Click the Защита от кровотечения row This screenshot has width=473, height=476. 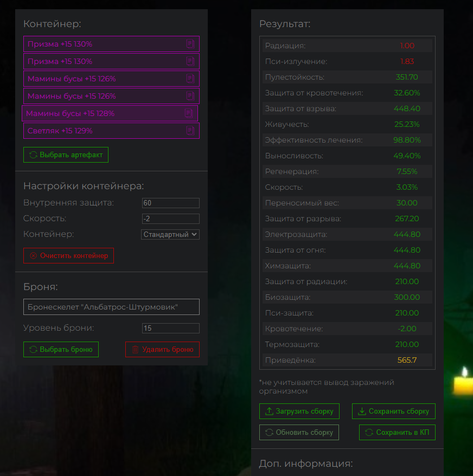coord(347,93)
